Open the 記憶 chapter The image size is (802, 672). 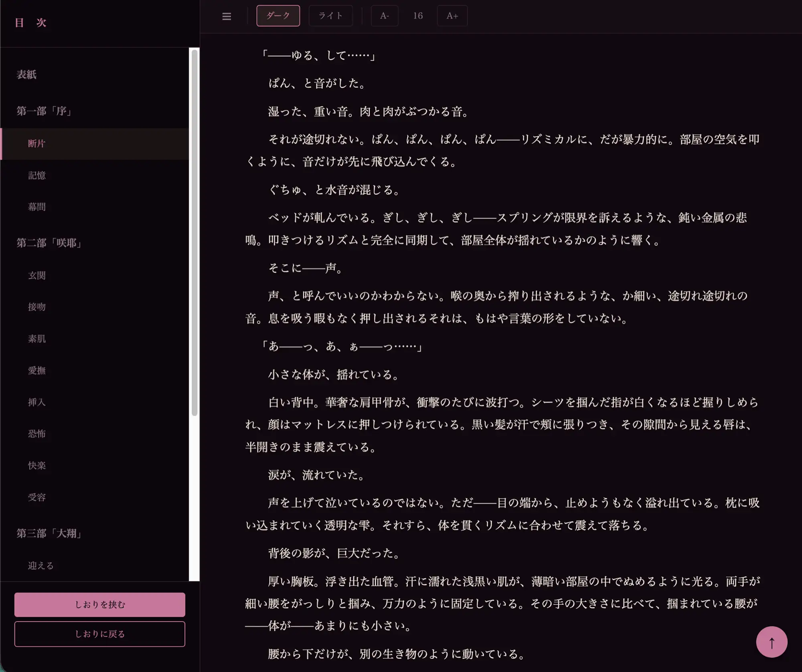[x=37, y=175]
